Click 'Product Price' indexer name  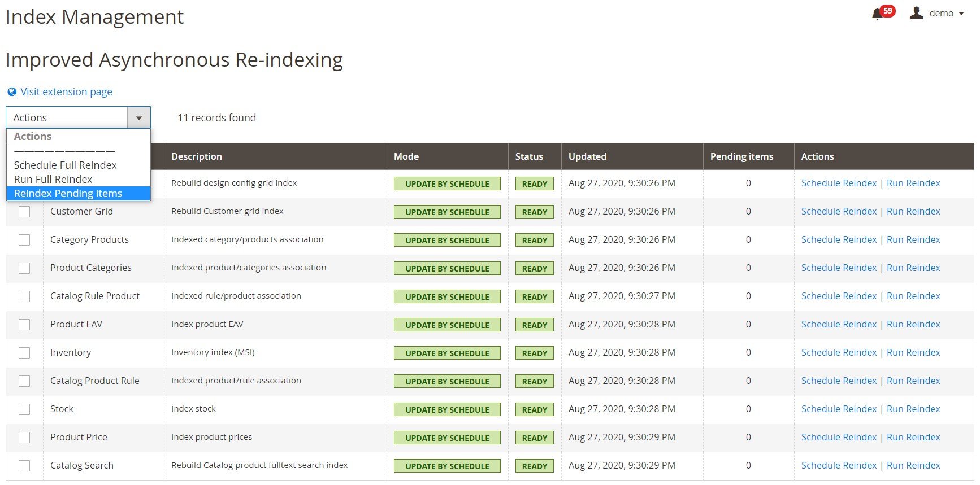pyautogui.click(x=79, y=437)
